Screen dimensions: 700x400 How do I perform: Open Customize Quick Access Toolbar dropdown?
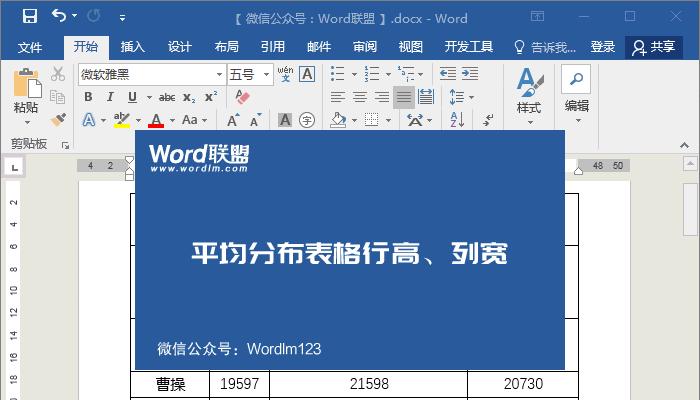coord(122,18)
